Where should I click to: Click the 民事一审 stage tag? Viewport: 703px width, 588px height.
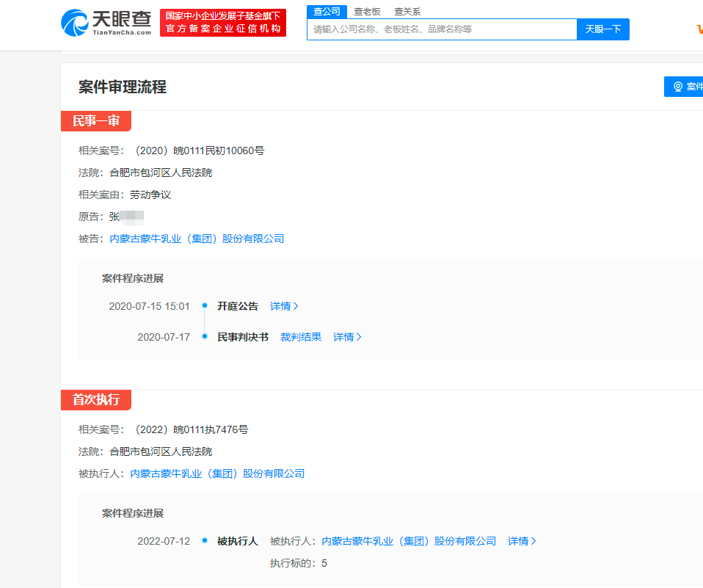[96, 121]
